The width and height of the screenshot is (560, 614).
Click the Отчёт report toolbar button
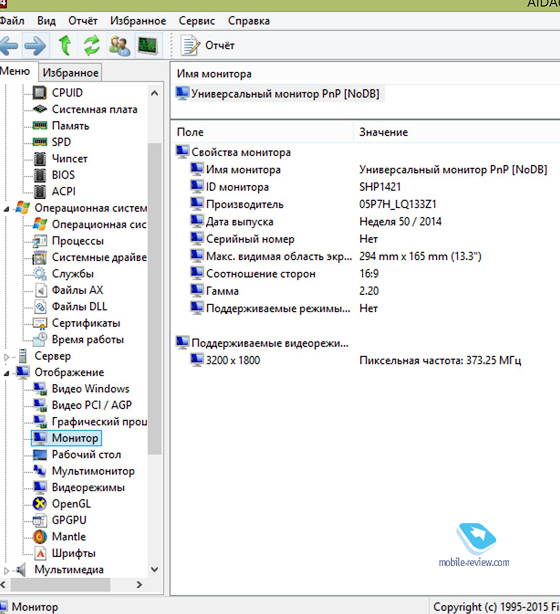tap(207, 45)
